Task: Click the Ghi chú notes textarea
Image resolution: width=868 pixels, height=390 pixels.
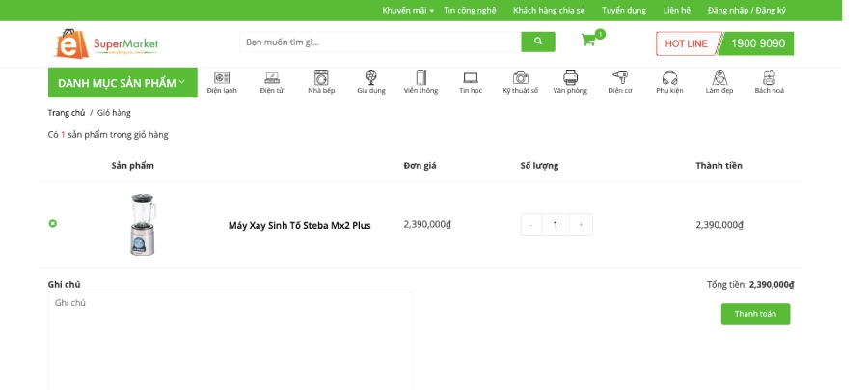Action: [230, 342]
